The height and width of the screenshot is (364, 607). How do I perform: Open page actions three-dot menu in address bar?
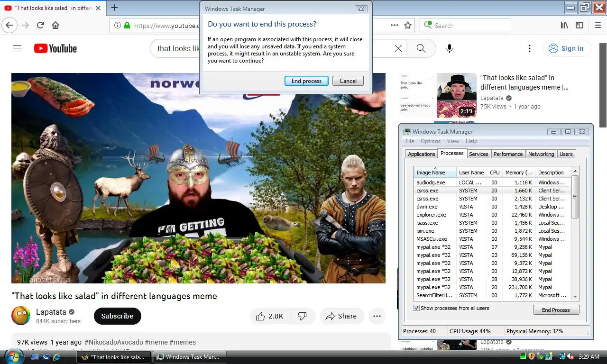(x=394, y=26)
